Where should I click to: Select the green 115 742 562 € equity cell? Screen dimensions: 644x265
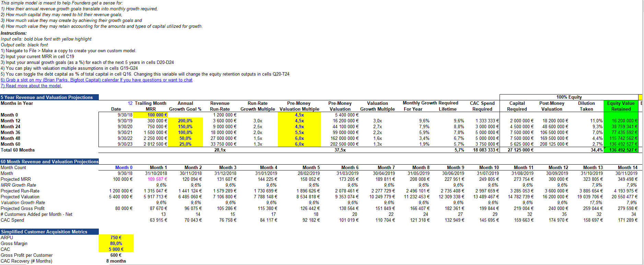[x=621, y=138]
